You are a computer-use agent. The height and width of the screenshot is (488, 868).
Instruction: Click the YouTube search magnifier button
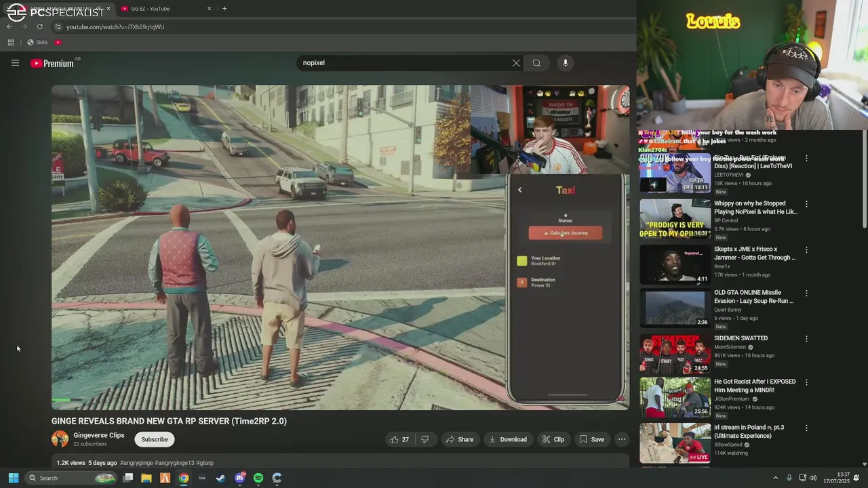(x=536, y=63)
